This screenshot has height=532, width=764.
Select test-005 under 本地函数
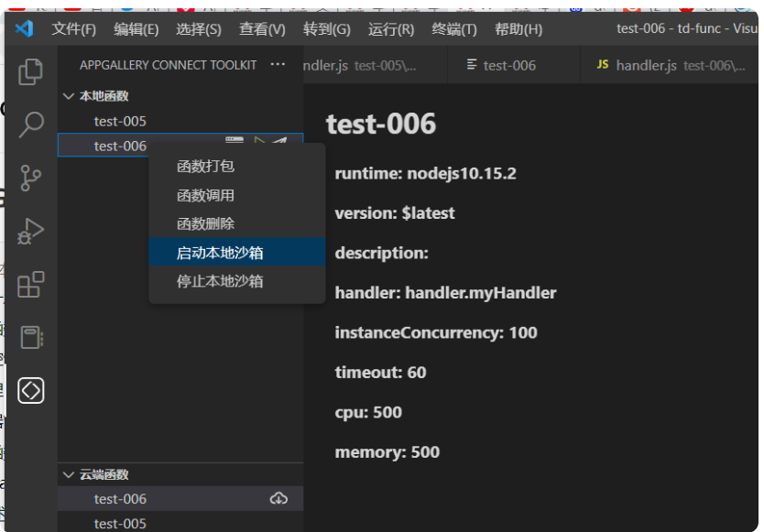(x=180, y=121)
